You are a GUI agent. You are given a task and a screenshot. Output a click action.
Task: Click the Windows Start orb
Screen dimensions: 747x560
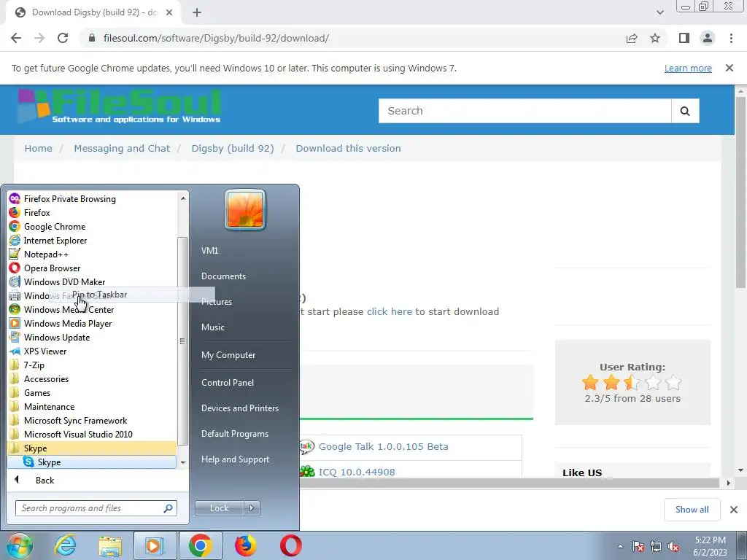click(x=19, y=545)
